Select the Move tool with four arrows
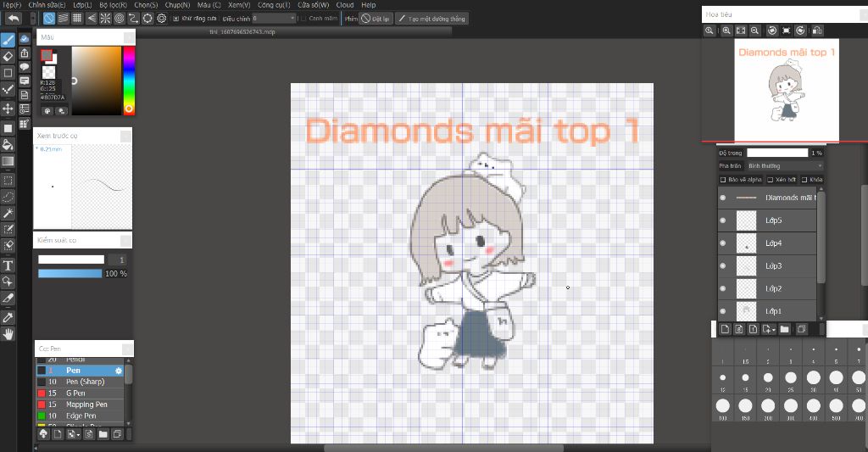 click(x=8, y=108)
